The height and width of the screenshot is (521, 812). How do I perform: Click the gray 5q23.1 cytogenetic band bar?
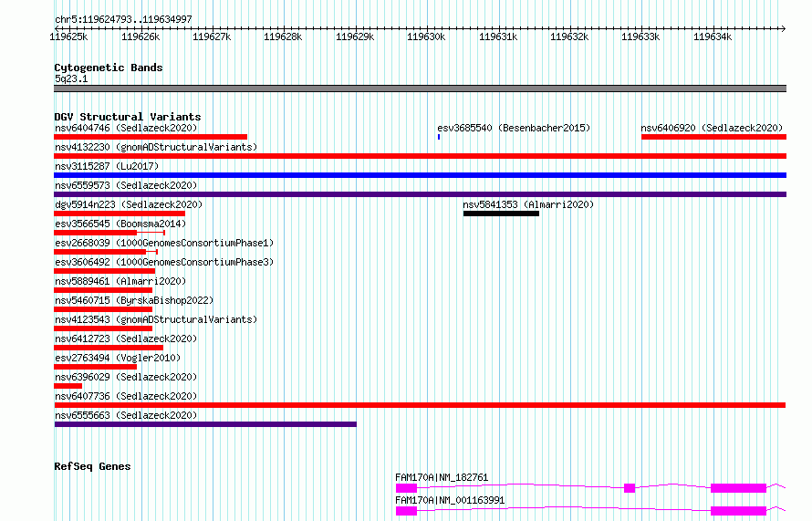[420, 89]
